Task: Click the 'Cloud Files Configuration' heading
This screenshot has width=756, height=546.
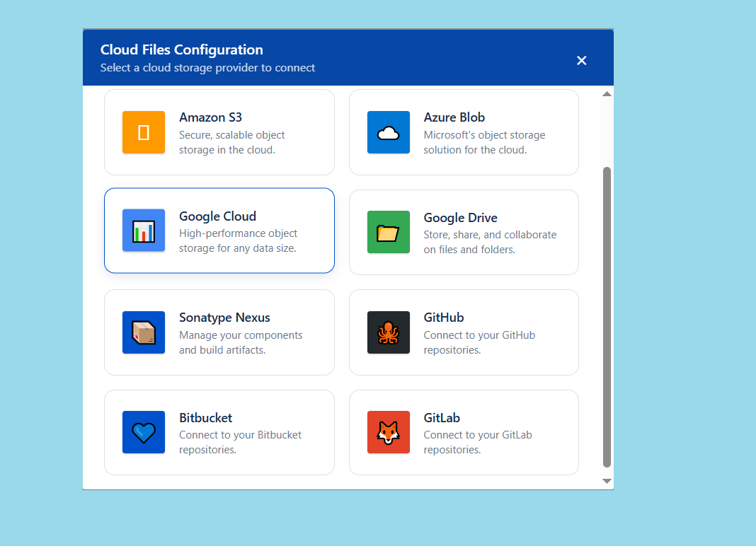Action: (182, 50)
